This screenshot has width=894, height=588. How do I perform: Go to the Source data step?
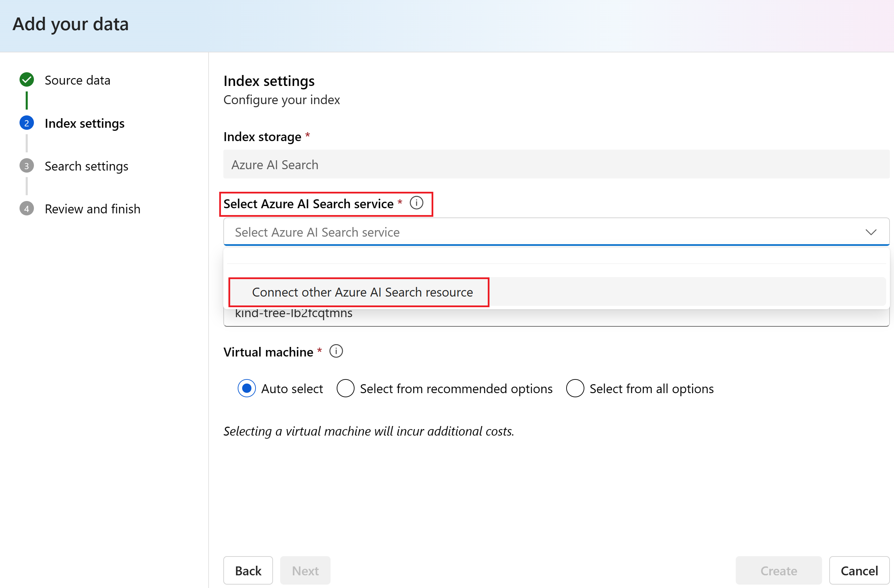(x=77, y=80)
